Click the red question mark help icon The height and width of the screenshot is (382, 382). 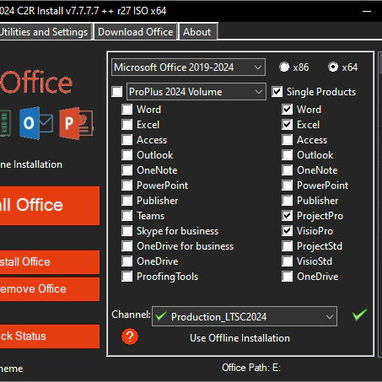[x=130, y=337]
